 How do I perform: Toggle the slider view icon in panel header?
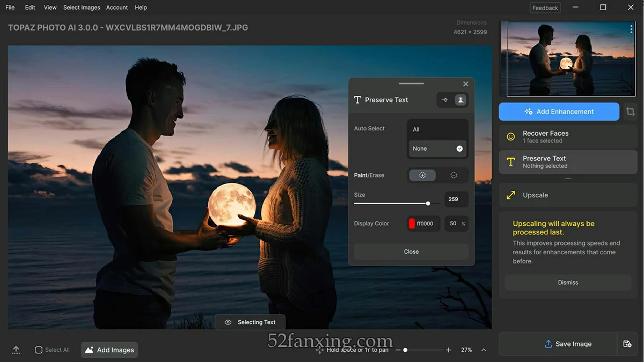(444, 100)
